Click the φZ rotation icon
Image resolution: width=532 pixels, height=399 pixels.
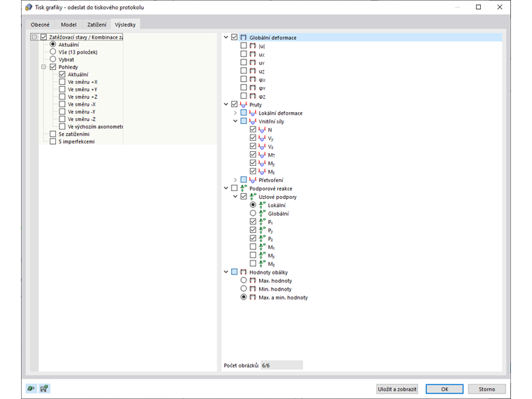(x=253, y=96)
